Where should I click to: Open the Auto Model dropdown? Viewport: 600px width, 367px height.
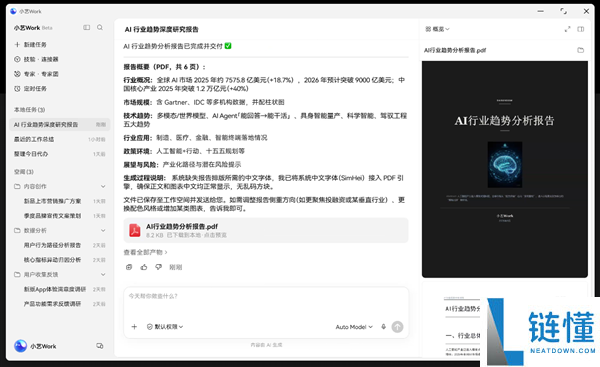[x=354, y=327]
